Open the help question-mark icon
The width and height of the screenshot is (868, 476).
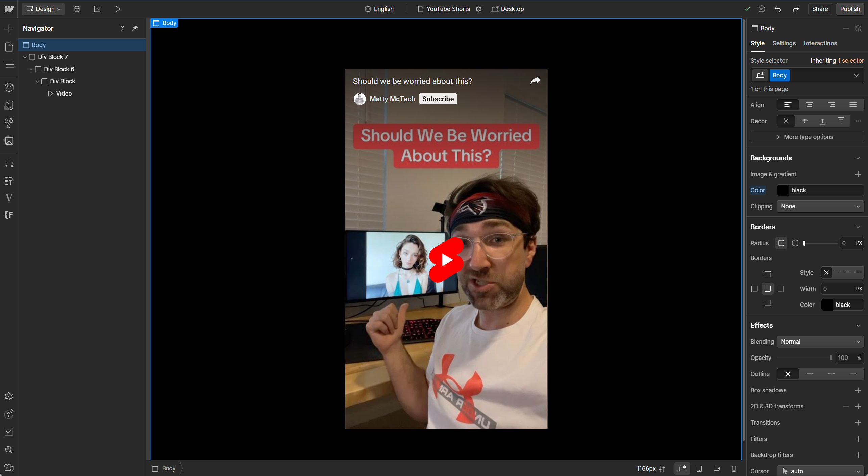tap(9, 414)
